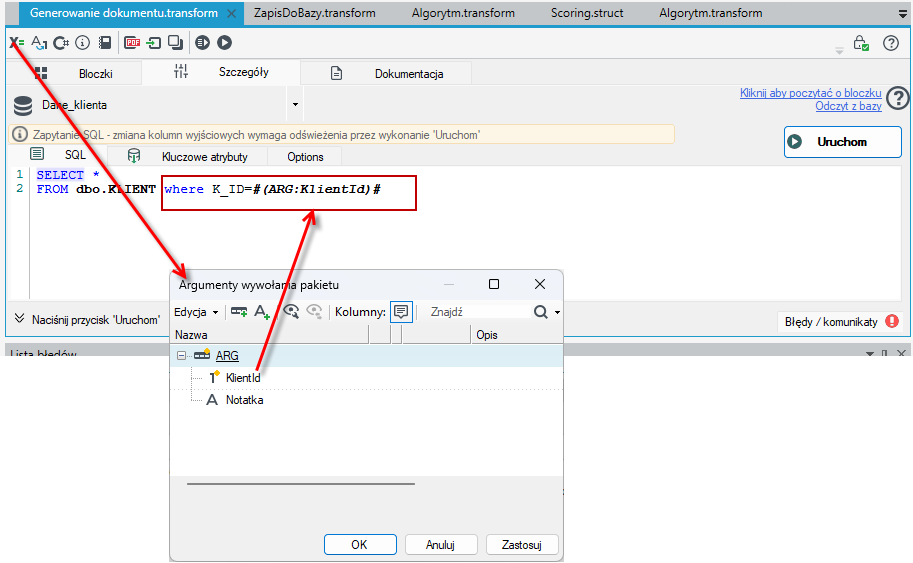The height and width of the screenshot is (563, 913).
Task: Open the Szczegóły tab
Action: coord(221,72)
